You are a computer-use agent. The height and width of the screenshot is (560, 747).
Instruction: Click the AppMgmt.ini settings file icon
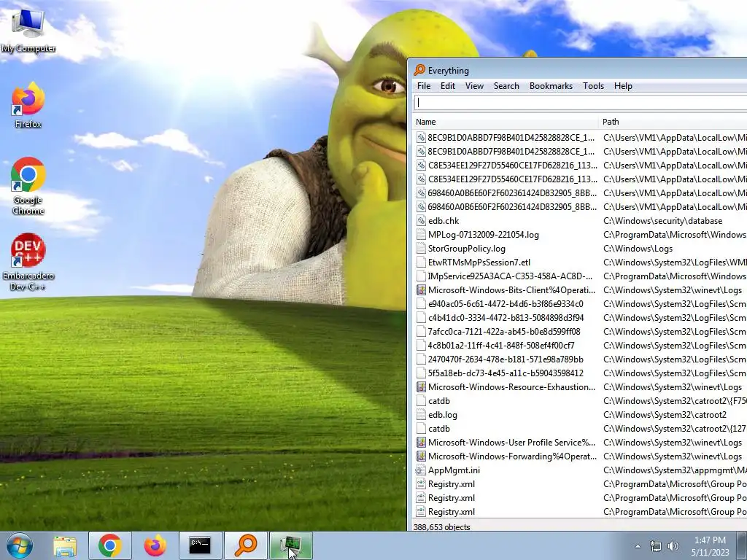point(421,470)
